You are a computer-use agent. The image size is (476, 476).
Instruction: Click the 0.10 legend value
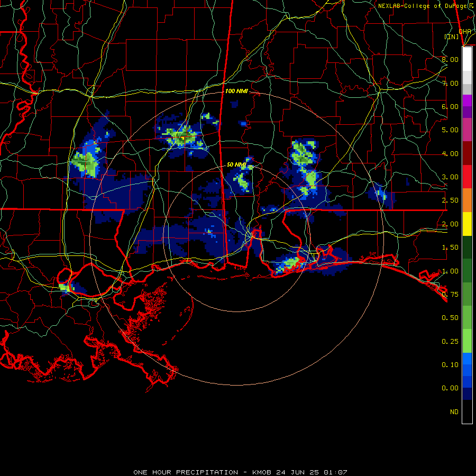click(450, 365)
